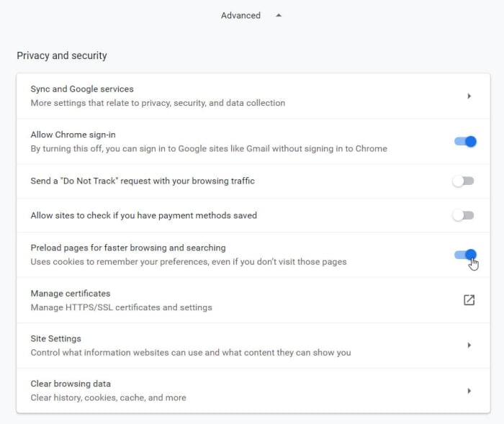The width and height of the screenshot is (504, 424).
Task: Click the Privacy and security heading
Action: pos(62,55)
